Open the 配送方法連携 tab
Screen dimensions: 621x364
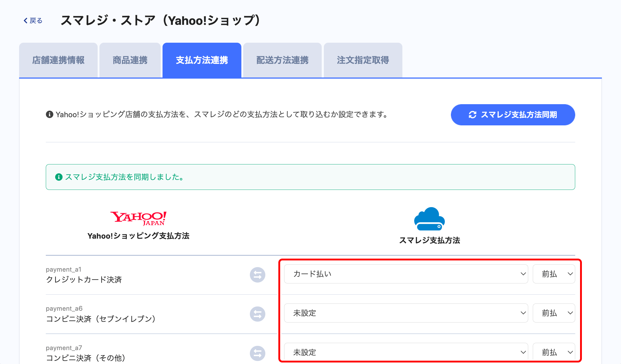[282, 60]
